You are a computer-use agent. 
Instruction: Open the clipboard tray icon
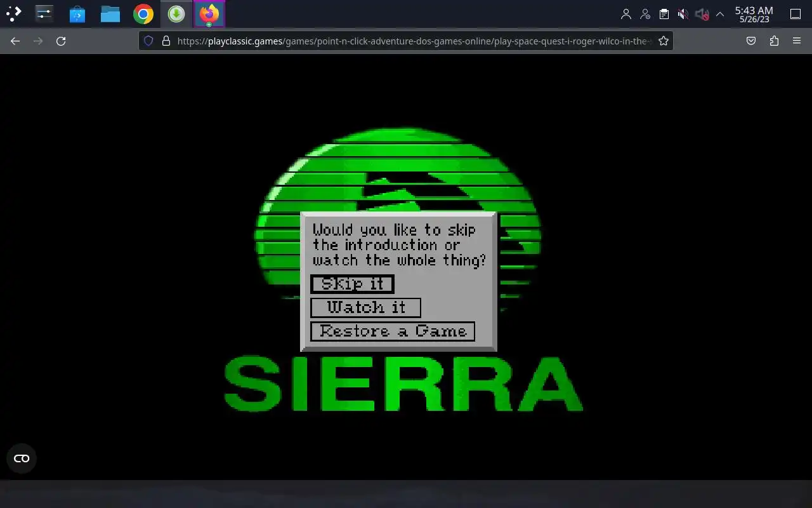[x=664, y=14]
